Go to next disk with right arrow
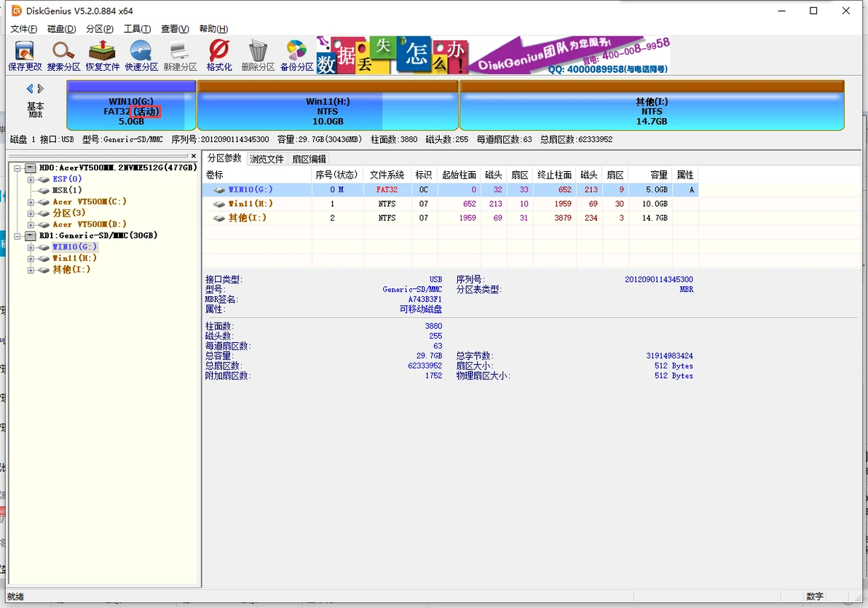The width and height of the screenshot is (868, 608). click(x=40, y=89)
